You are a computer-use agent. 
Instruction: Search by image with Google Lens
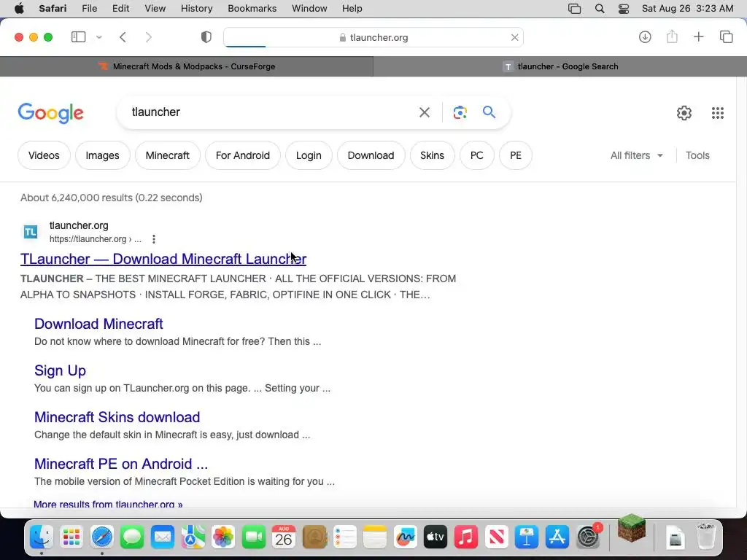pyautogui.click(x=460, y=112)
